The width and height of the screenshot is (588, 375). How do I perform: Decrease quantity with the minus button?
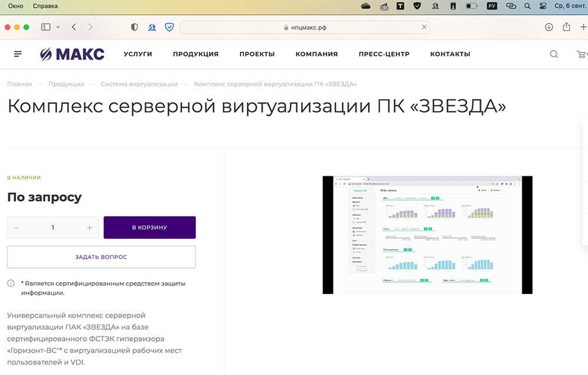click(16, 227)
